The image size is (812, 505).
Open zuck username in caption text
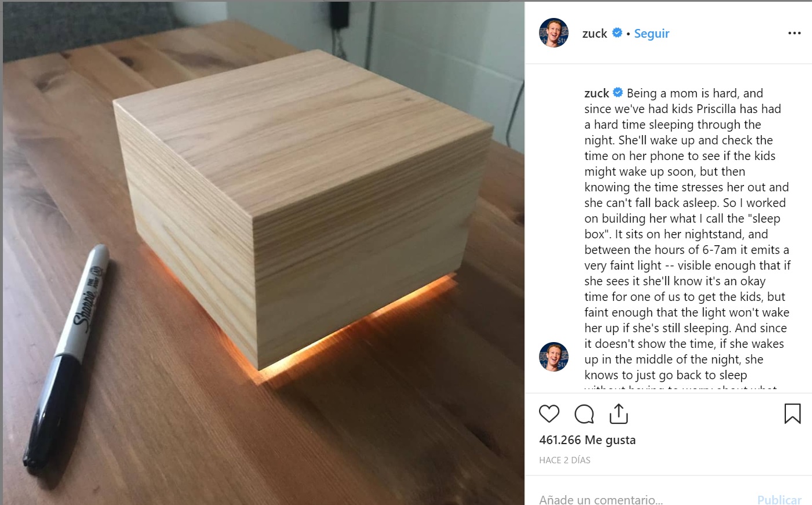[596, 93]
